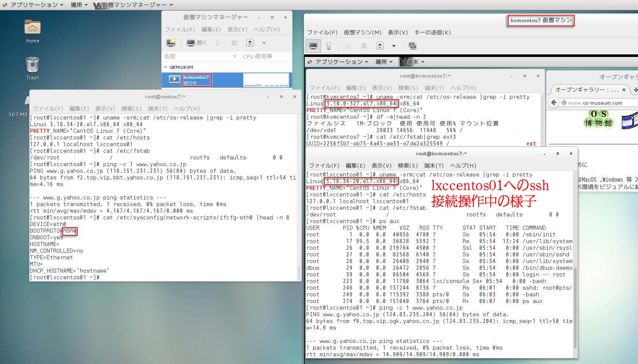638x364 pixels.
Task: Click the browser back arrow button
Action: click(554, 102)
